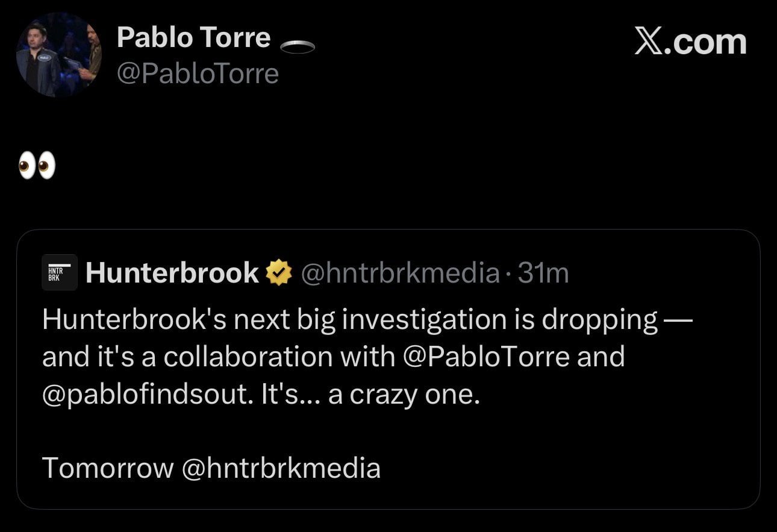Viewport: 777px width, 532px height.
Task: Select the Pablo Torre name text
Action: click(194, 36)
